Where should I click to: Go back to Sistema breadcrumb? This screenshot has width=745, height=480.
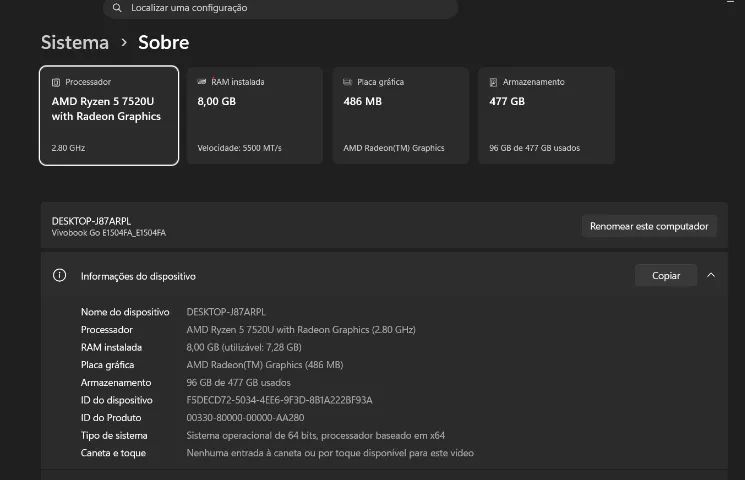(x=75, y=42)
